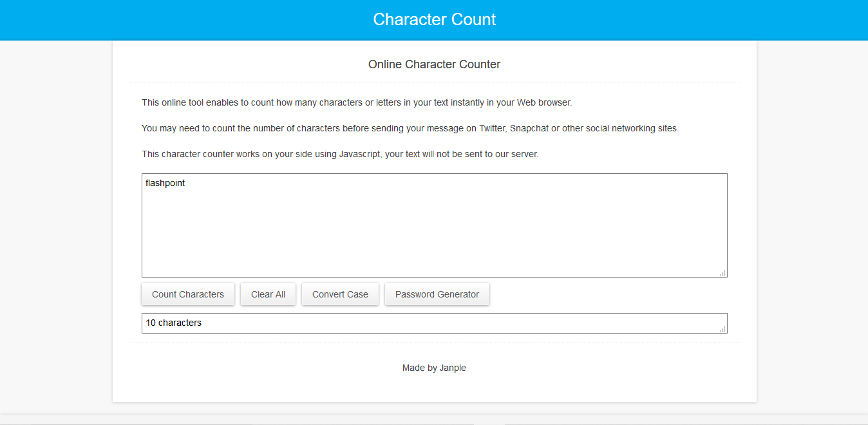Click the 'This online tool enables' description line
Screen dimensions: 868x425
point(357,102)
